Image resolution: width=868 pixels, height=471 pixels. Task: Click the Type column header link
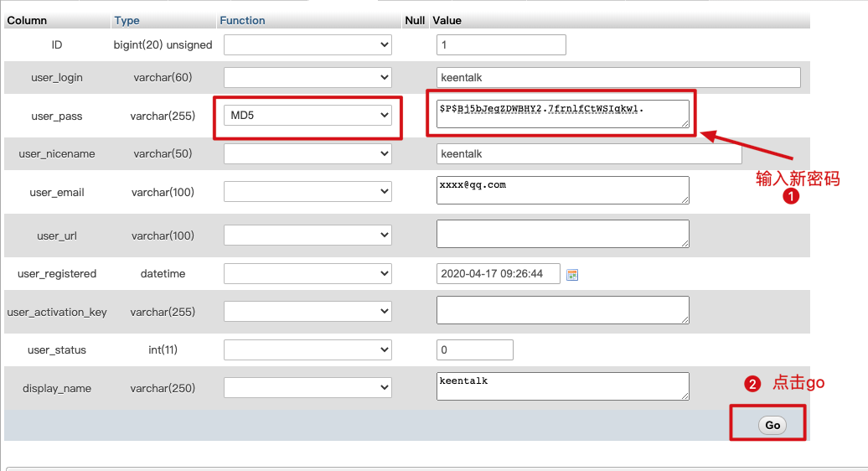pos(127,20)
